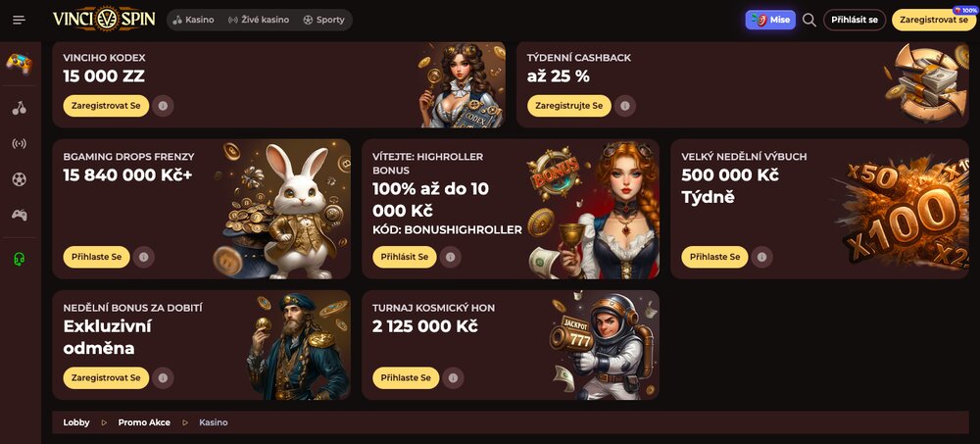The image size is (980, 444).
Task: Open the slot machine sidebar icon
Action: 19,63
